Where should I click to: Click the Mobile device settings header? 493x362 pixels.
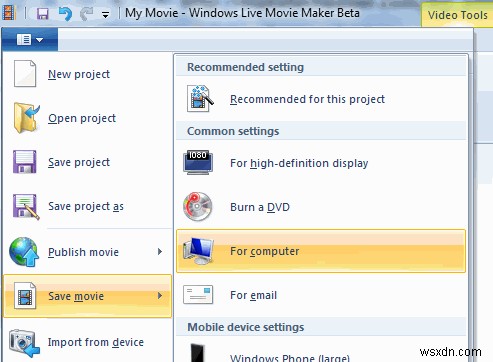point(321,327)
